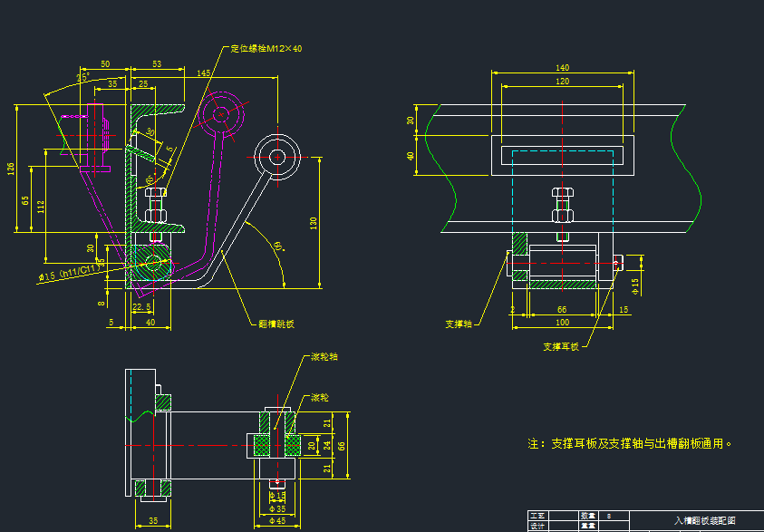The image size is (764, 532).
Task: Click the magenta roller circle in side view
Action: 222,115
